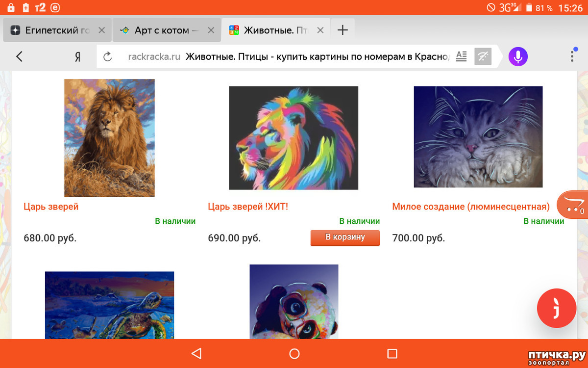Activate Alice voice assistant microphone
This screenshot has width=588, height=368.
pyautogui.click(x=517, y=56)
